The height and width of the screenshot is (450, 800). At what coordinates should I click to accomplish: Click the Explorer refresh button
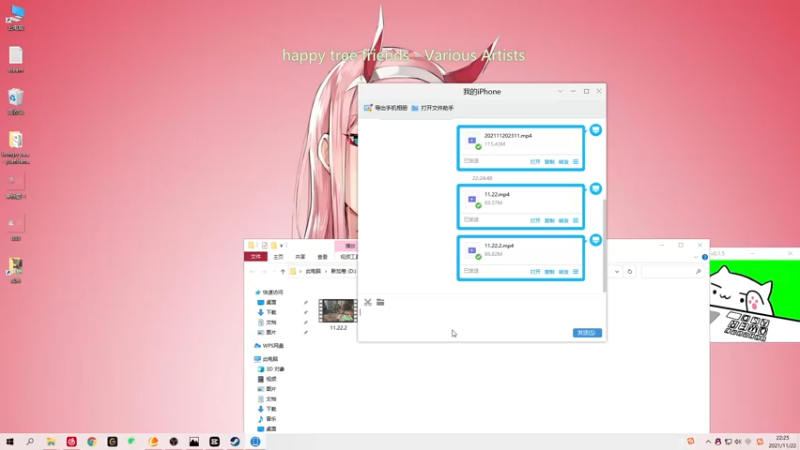click(x=630, y=271)
